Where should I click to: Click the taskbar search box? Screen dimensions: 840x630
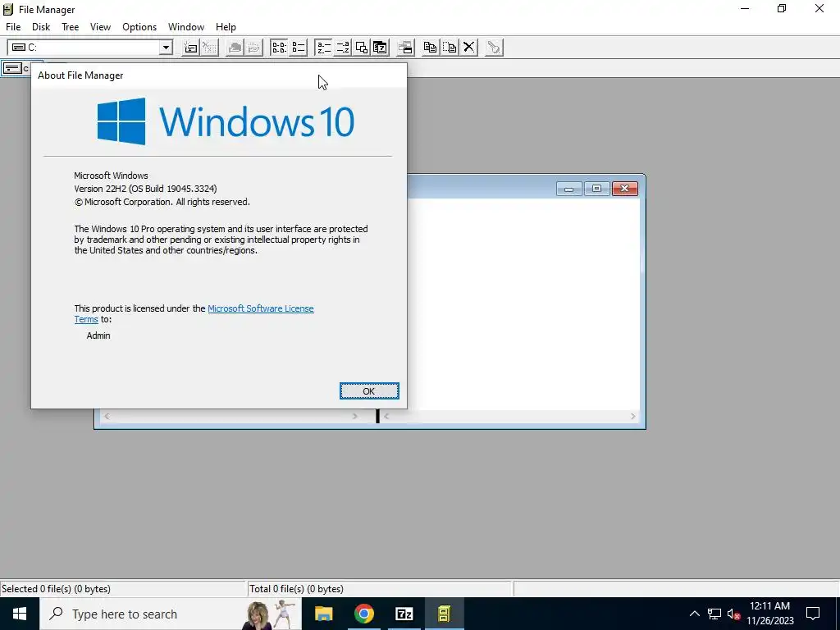(171, 614)
